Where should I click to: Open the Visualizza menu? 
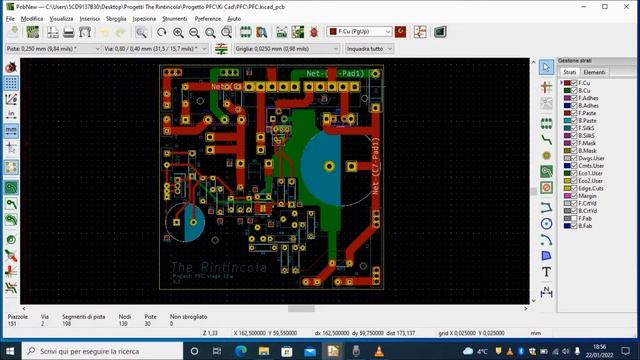pos(61,19)
